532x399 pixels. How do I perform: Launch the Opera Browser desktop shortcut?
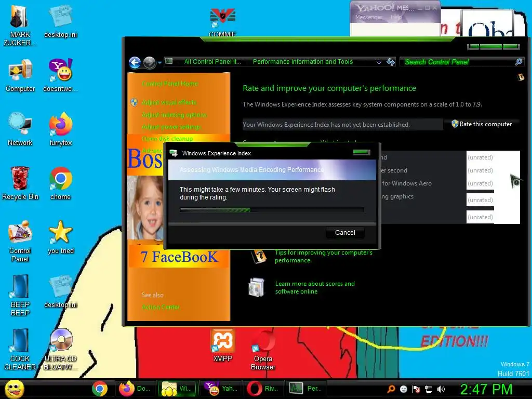coord(263,350)
